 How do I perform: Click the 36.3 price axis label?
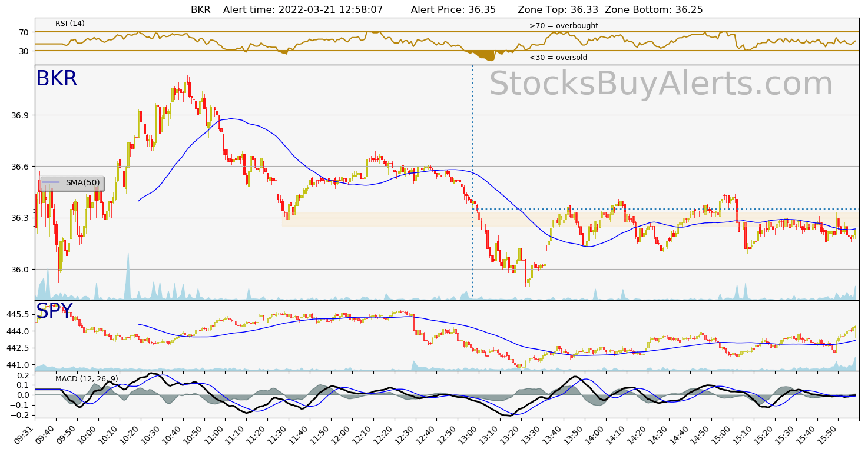[x=20, y=218]
